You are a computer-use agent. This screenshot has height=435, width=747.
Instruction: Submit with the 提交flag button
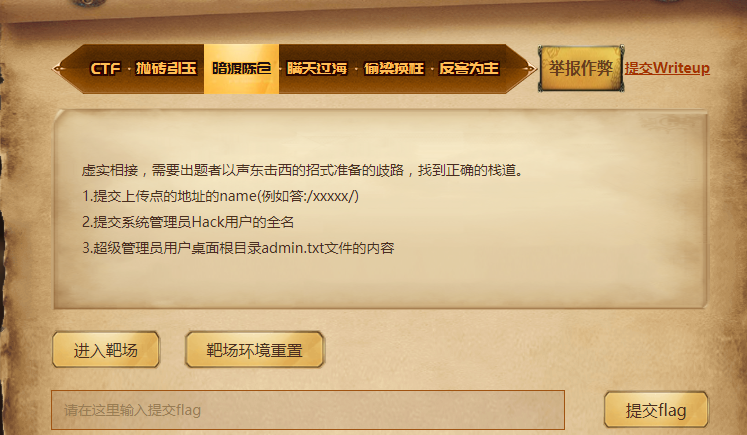click(x=656, y=410)
